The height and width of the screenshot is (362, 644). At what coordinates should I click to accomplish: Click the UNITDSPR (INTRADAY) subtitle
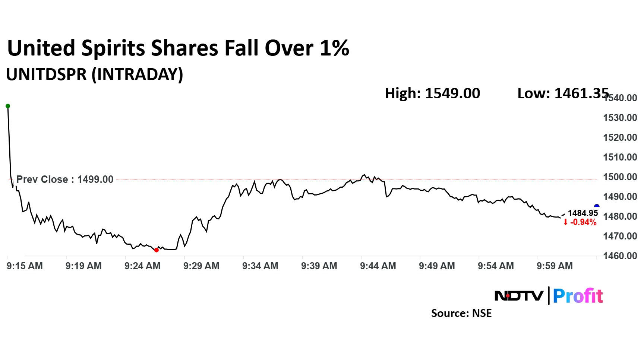[95, 74]
